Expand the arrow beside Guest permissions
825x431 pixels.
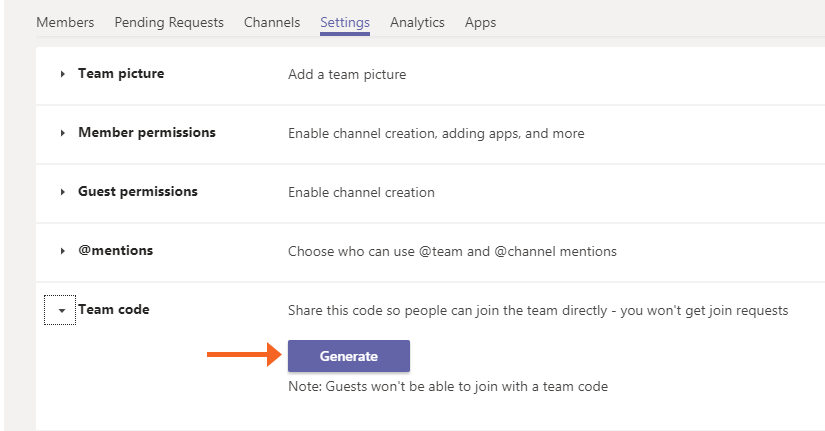pyautogui.click(x=62, y=192)
